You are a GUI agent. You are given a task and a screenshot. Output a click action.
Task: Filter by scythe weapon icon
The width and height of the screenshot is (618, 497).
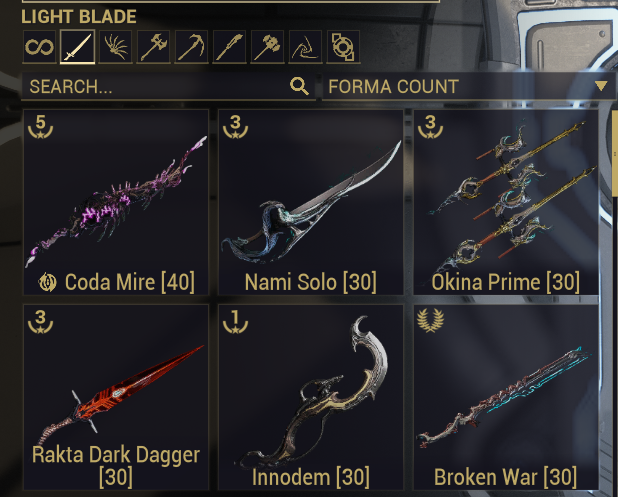click(191, 47)
